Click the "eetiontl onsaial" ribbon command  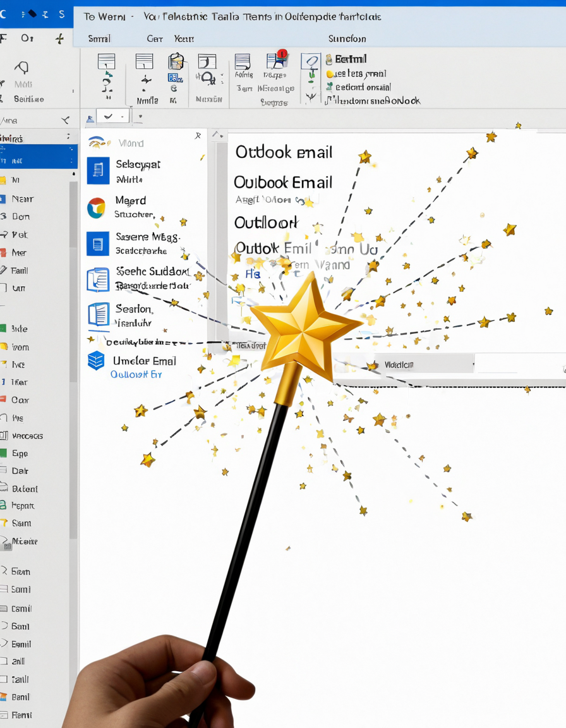click(358, 87)
